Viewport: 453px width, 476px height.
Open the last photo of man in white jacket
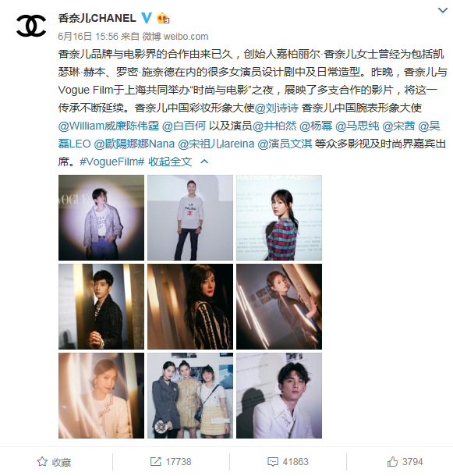coord(279,396)
